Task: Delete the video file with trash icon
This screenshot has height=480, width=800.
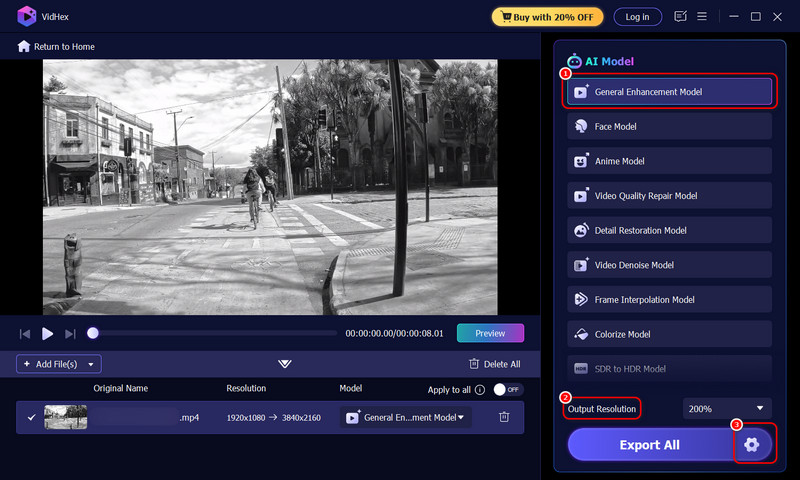Action: click(505, 417)
